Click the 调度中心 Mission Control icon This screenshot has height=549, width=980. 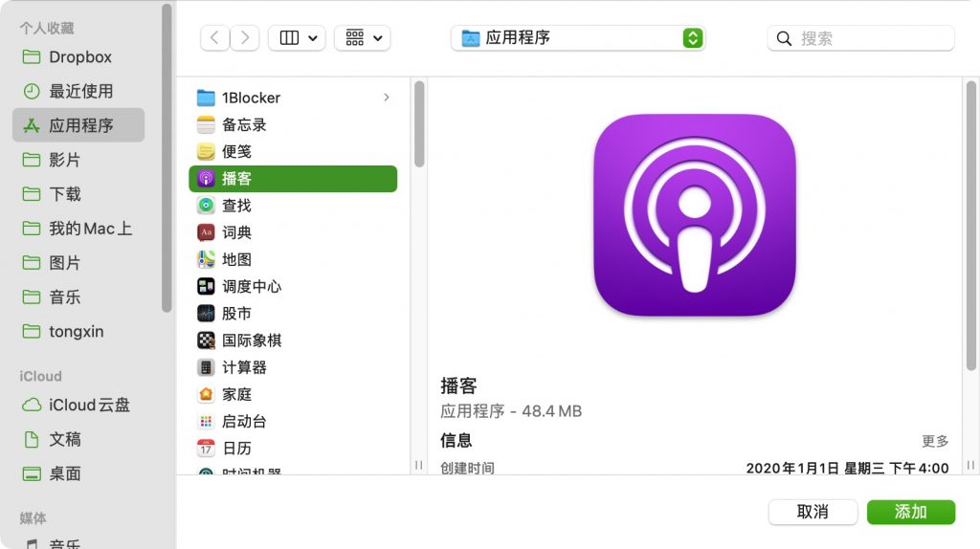click(x=206, y=286)
